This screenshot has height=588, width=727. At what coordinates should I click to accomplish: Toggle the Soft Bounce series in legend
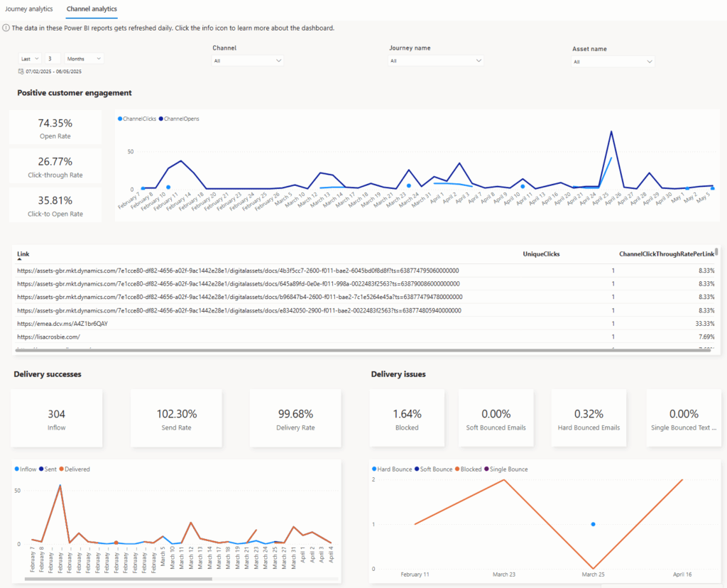coord(433,469)
